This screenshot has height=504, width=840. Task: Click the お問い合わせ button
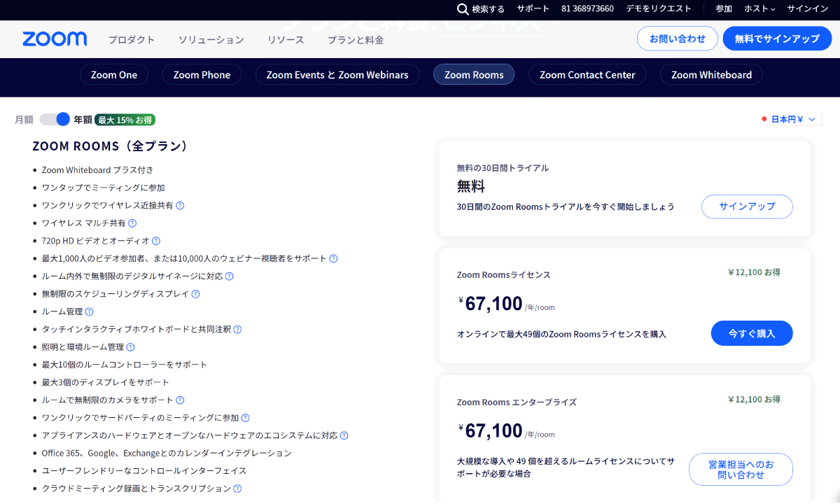(678, 38)
